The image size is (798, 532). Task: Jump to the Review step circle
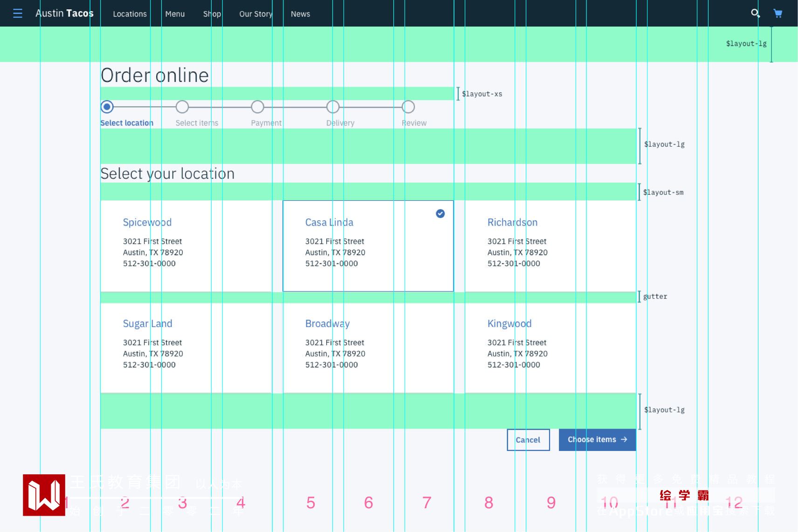(408, 107)
